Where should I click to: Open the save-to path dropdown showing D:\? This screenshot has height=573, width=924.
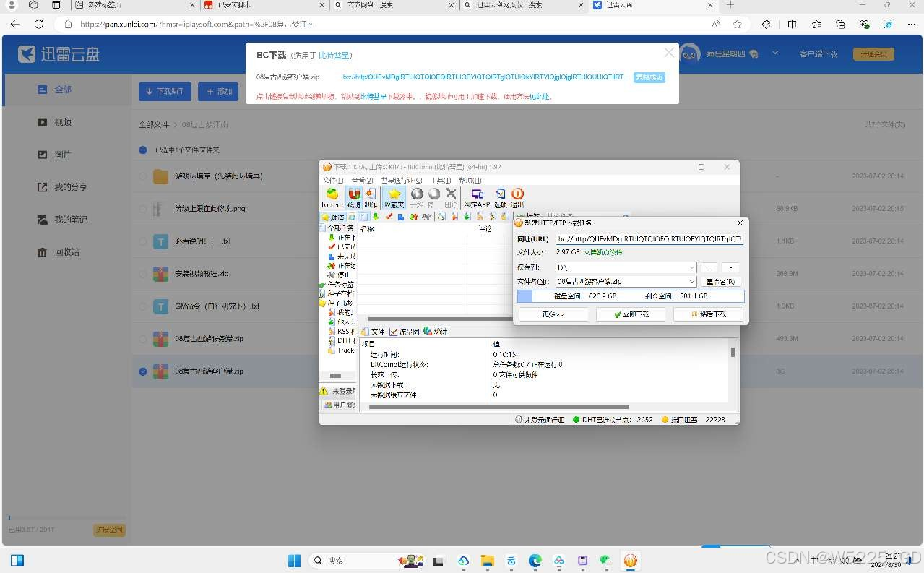[692, 267]
